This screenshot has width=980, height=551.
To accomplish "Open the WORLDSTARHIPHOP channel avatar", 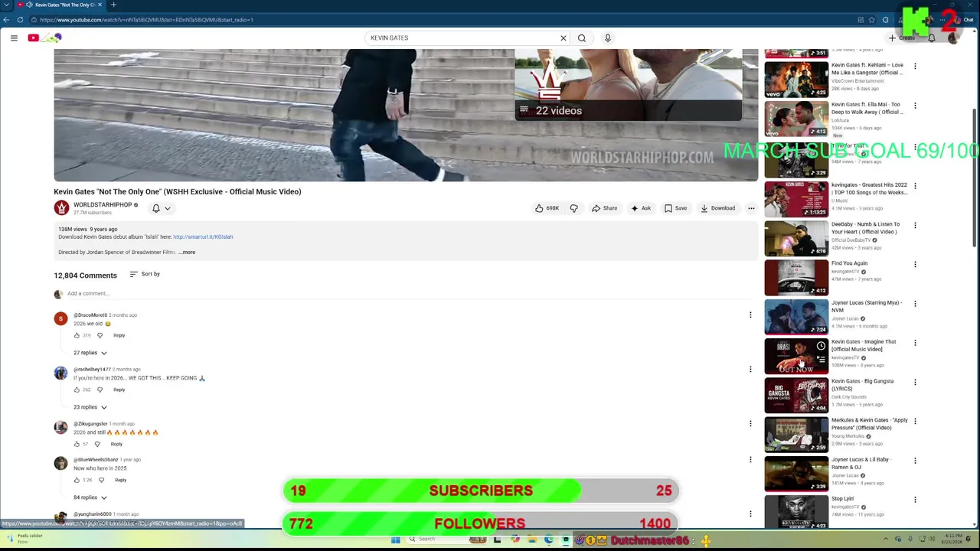I will 61,208.
